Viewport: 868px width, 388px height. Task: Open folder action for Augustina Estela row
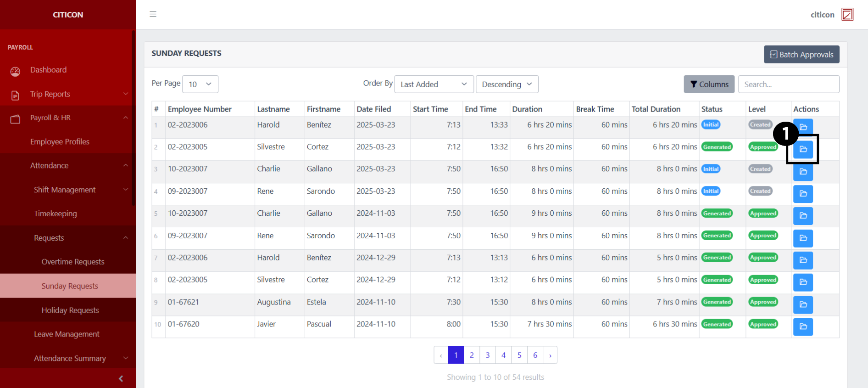pyautogui.click(x=803, y=304)
